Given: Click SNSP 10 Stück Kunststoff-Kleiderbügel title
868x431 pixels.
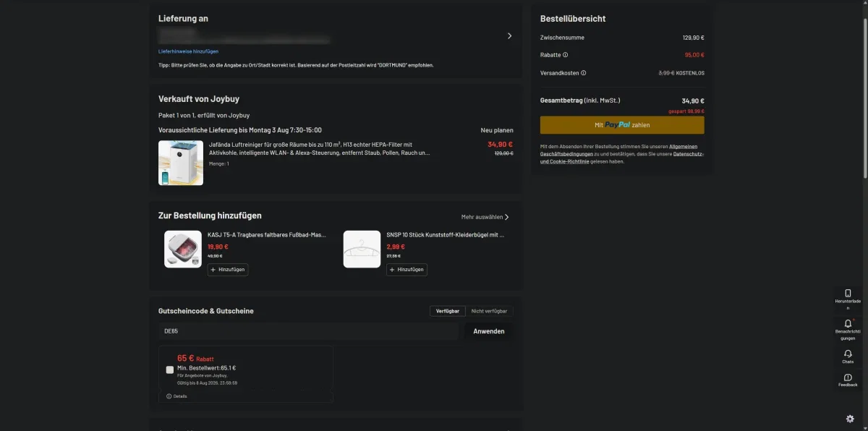Looking at the screenshot, I should tap(446, 235).
